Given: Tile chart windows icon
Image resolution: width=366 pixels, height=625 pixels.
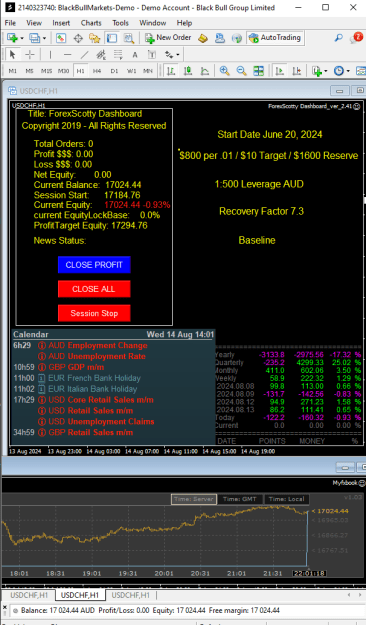Looking at the screenshot, I should point(258,71).
